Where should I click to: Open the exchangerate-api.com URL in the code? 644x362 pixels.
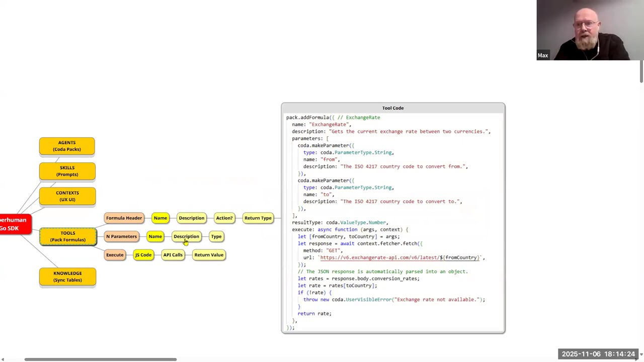click(400, 257)
